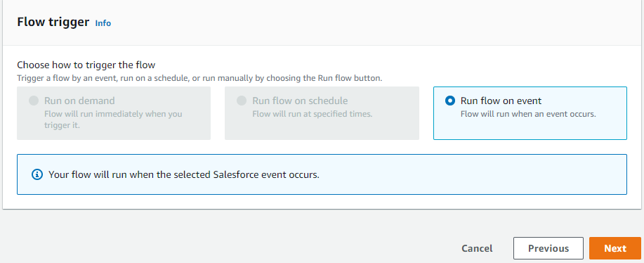This screenshot has width=644, height=263.
Task: Click empty area of the Run flow on event tile
Action: (x=530, y=129)
